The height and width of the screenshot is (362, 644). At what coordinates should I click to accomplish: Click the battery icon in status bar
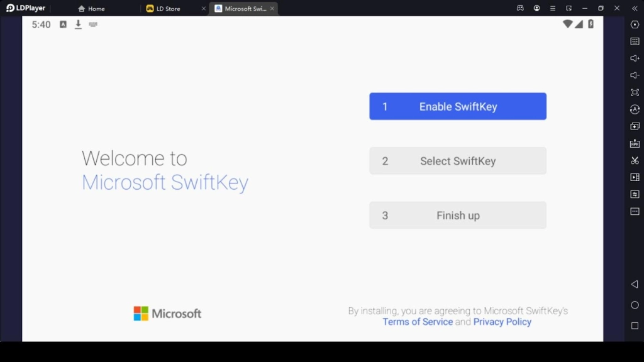[591, 24]
